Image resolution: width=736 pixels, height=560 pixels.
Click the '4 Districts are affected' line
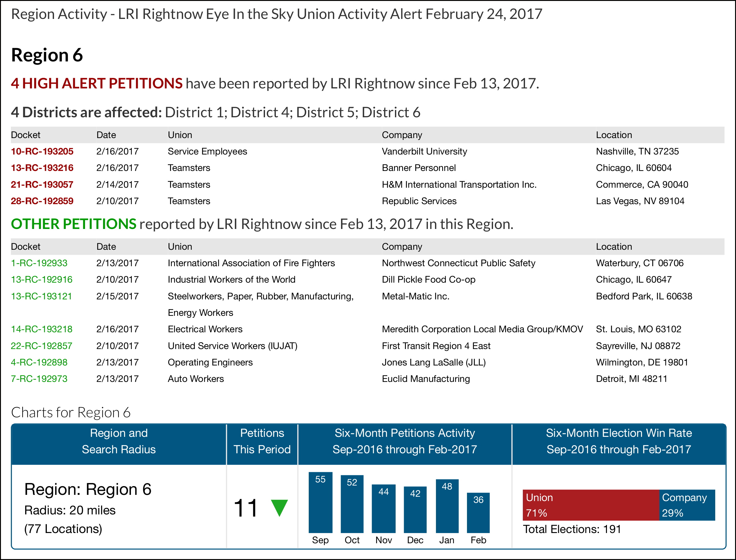216,112
